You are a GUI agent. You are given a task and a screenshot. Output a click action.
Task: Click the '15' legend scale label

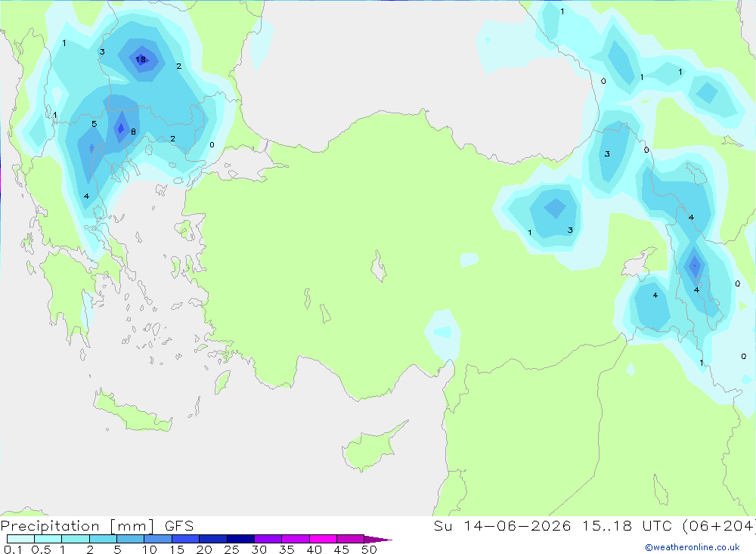pos(177,549)
